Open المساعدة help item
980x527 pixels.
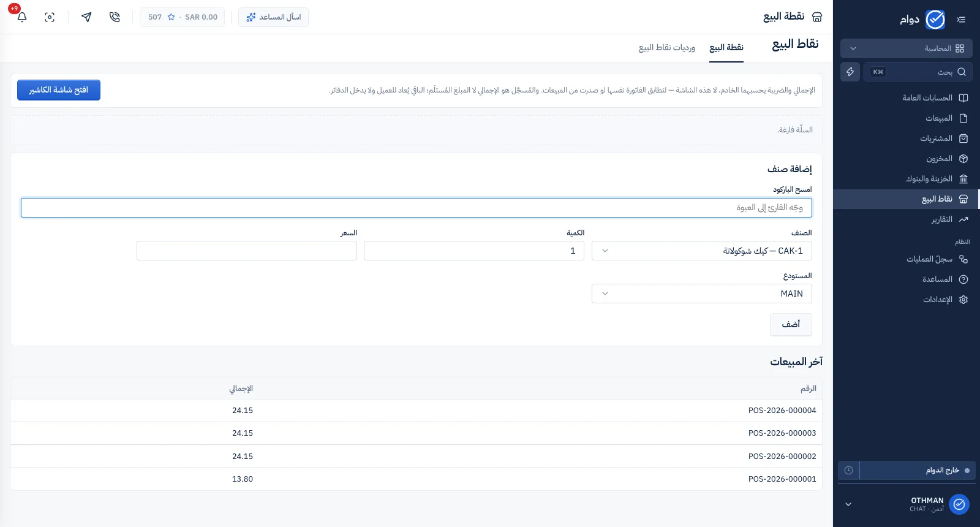point(907,279)
